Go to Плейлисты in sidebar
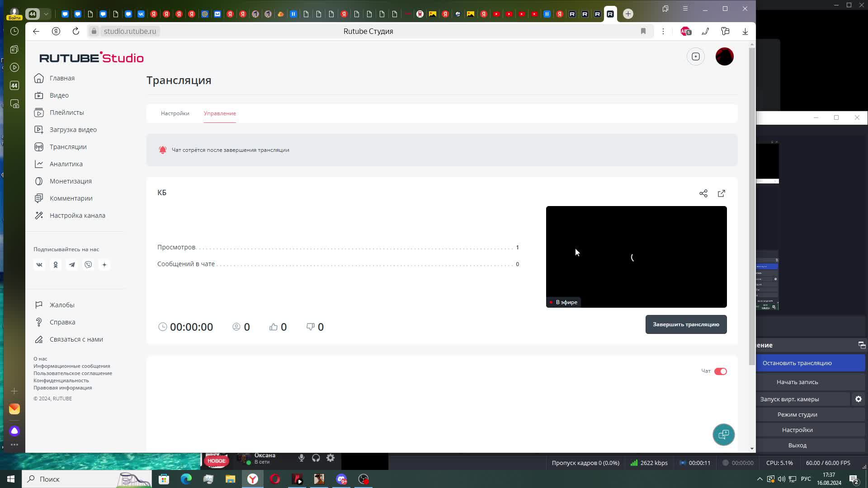Screen dimensions: 868x488 (59, 113)
